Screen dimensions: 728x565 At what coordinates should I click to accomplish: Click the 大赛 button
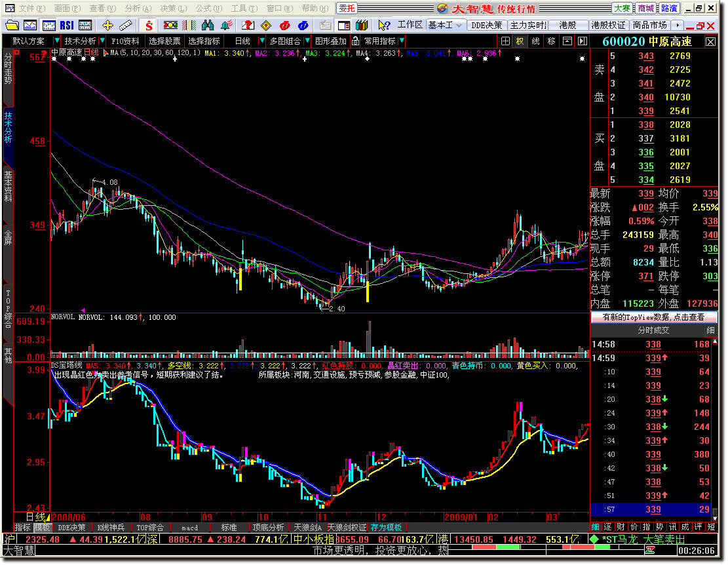tap(622, 9)
